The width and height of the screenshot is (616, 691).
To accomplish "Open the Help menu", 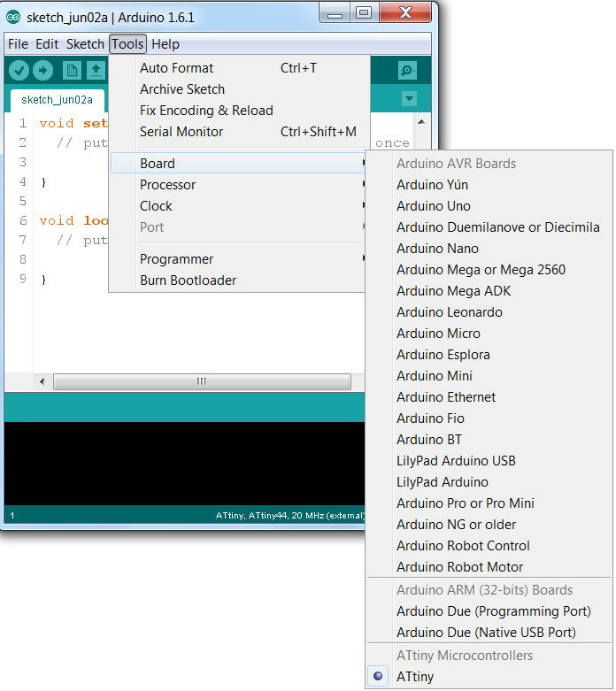I will [x=166, y=44].
